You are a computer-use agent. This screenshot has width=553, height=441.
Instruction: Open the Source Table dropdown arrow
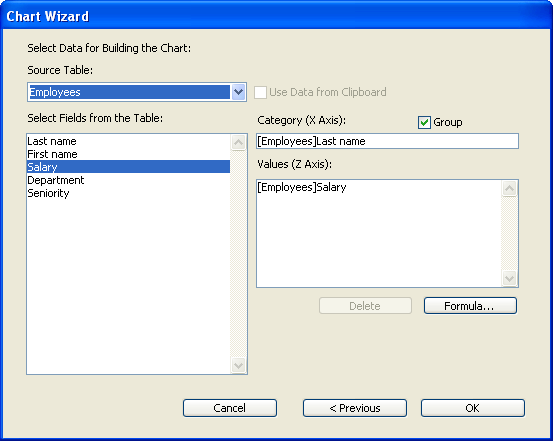[238, 92]
